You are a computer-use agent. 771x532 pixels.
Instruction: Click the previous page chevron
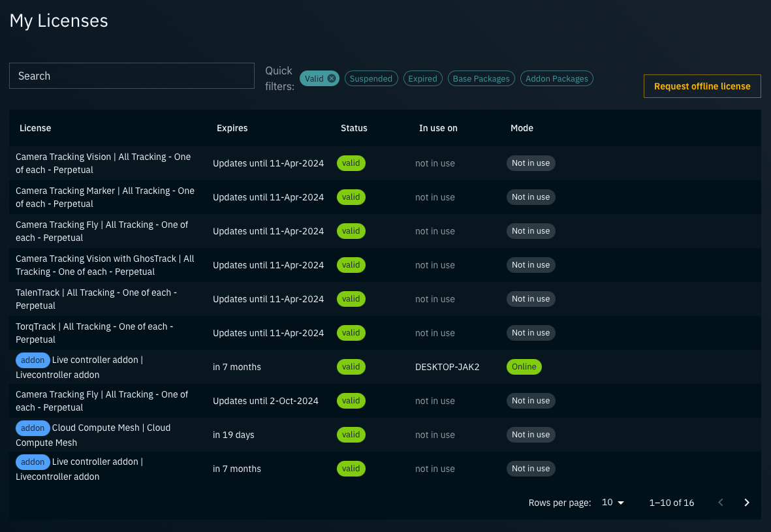coord(720,503)
